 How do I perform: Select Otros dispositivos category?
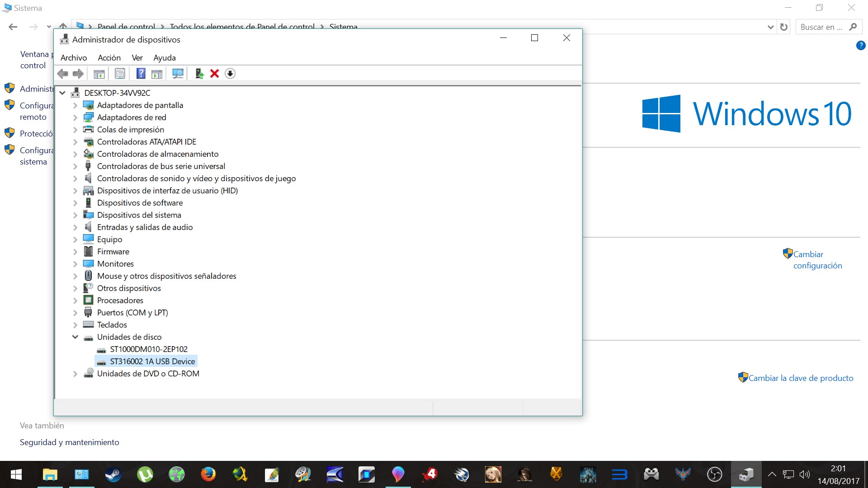(x=129, y=288)
